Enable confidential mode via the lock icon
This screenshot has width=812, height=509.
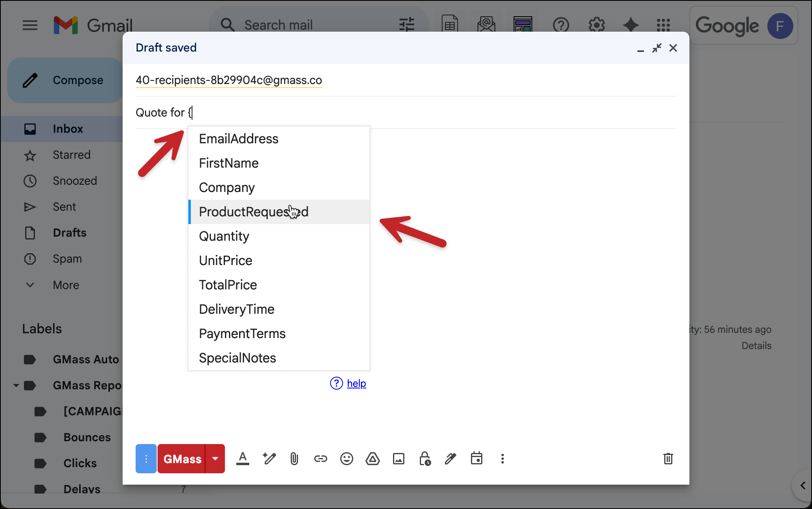(x=425, y=459)
